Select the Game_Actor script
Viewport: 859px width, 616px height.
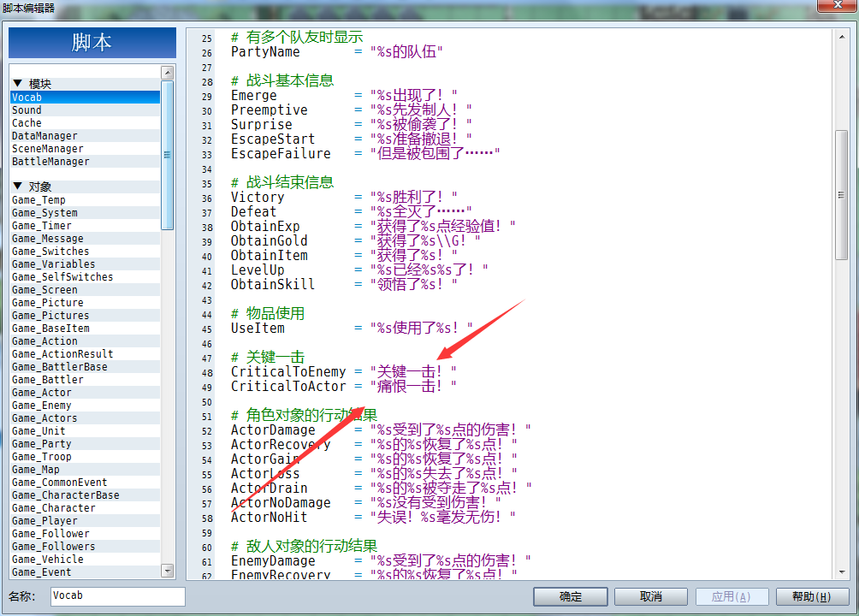(86, 393)
